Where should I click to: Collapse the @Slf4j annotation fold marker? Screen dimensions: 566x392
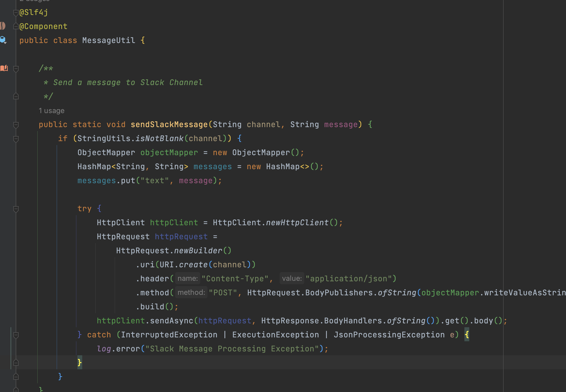pos(16,13)
